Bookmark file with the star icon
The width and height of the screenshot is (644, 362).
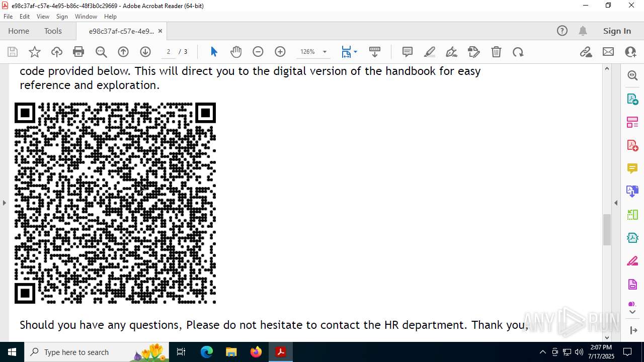35,52
